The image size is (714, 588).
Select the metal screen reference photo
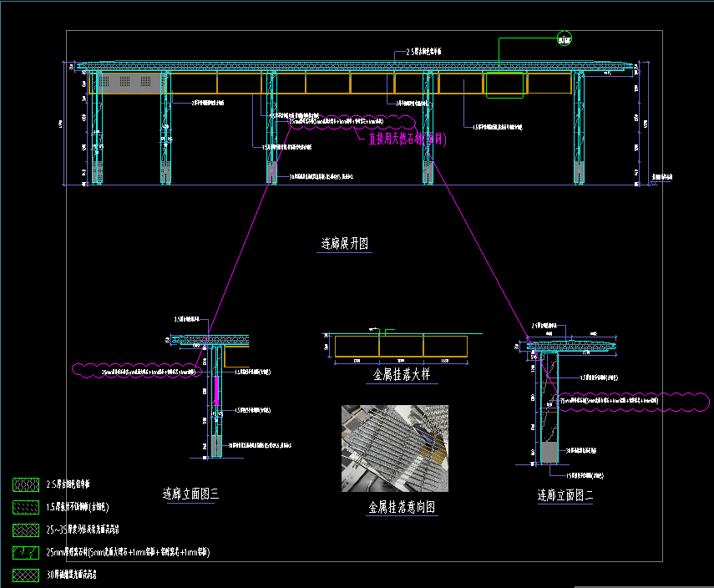394,449
